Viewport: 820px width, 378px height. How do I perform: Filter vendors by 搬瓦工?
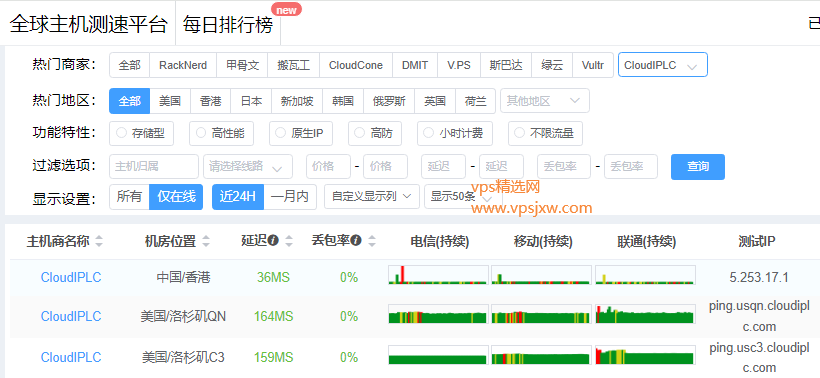point(293,65)
